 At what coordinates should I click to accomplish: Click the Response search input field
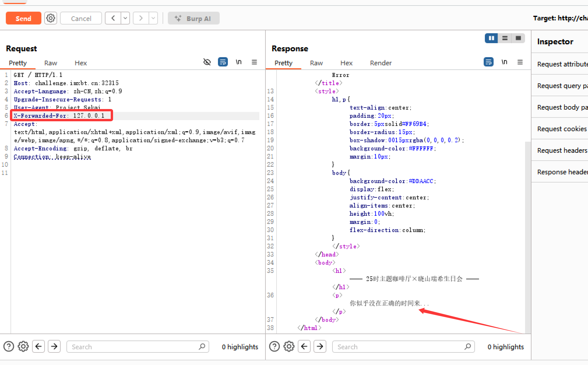[399, 347]
